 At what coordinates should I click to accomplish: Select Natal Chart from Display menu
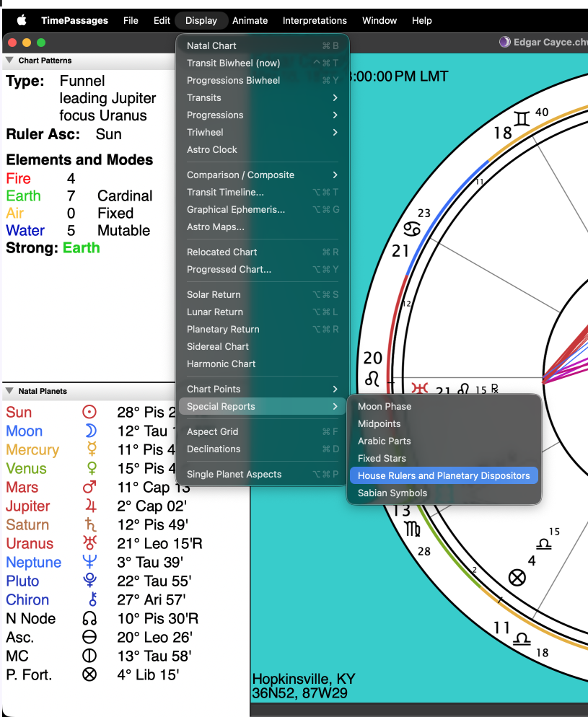tap(262, 45)
